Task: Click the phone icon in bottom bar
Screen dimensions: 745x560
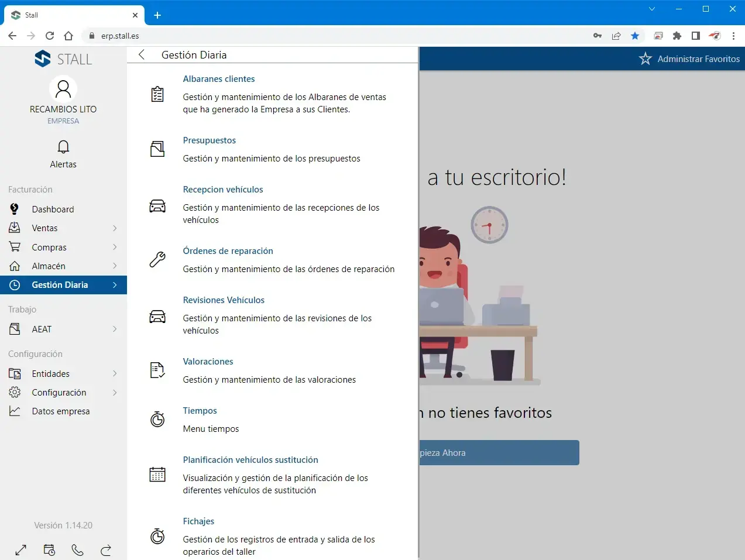Action: pos(77,550)
